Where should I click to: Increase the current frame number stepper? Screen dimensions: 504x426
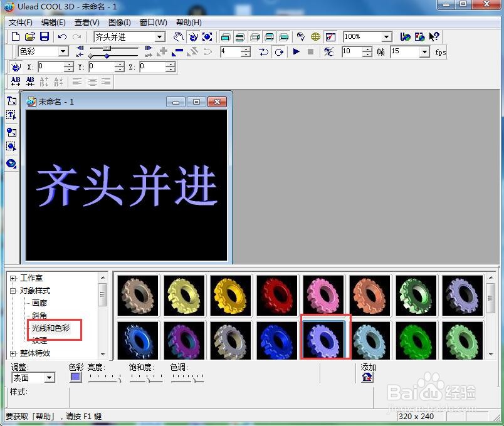[x=246, y=49]
